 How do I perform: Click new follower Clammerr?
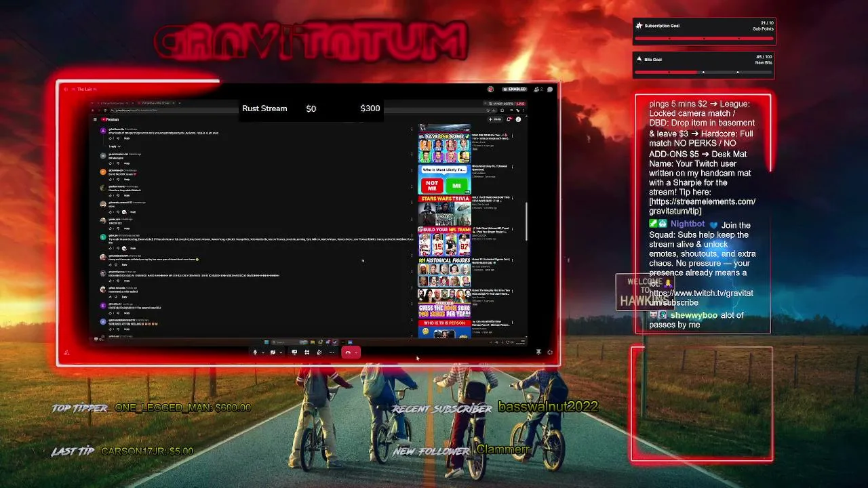502,449
